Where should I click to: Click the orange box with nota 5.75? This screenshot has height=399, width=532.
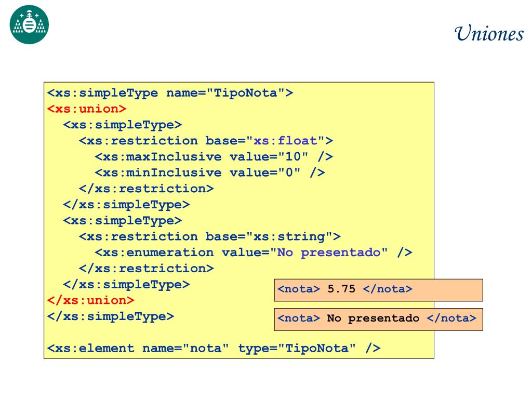378,290
